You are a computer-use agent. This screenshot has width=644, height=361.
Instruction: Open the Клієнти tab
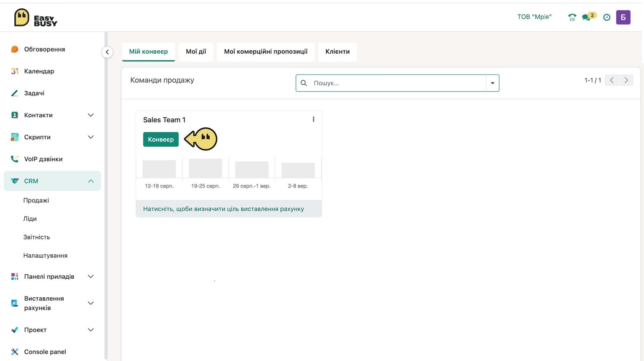pos(338,52)
